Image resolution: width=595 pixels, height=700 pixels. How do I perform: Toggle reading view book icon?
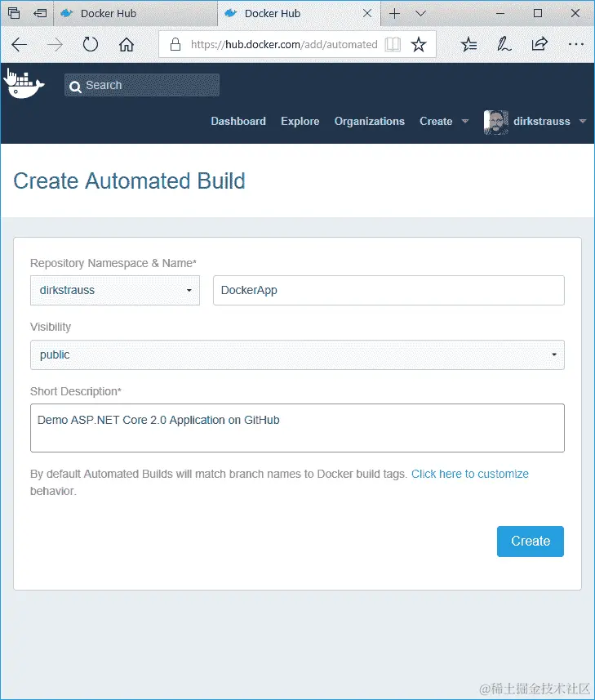[393, 44]
